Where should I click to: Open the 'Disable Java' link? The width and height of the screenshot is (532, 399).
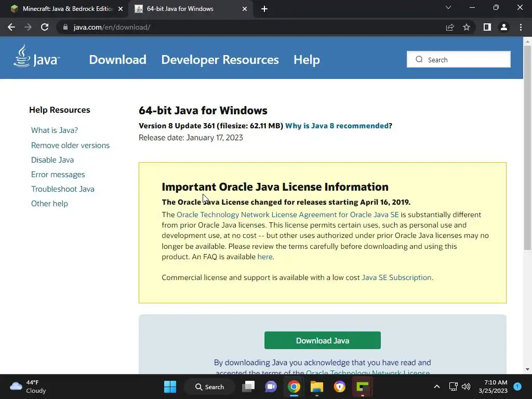coord(52,160)
